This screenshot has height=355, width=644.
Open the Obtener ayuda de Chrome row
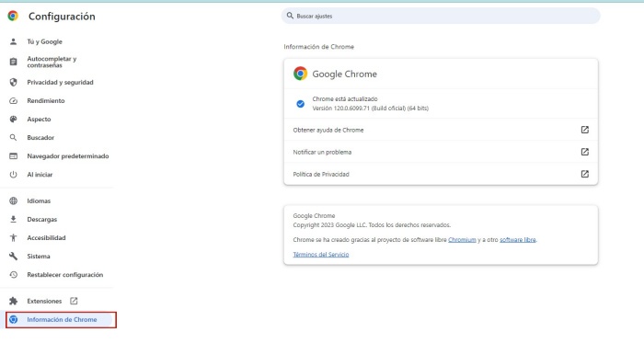(x=441, y=130)
